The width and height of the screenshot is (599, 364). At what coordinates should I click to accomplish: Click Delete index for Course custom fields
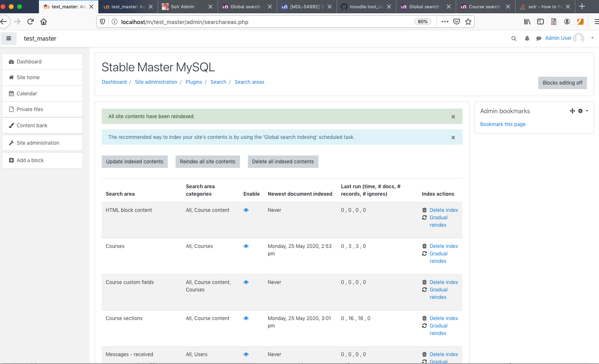tap(443, 282)
